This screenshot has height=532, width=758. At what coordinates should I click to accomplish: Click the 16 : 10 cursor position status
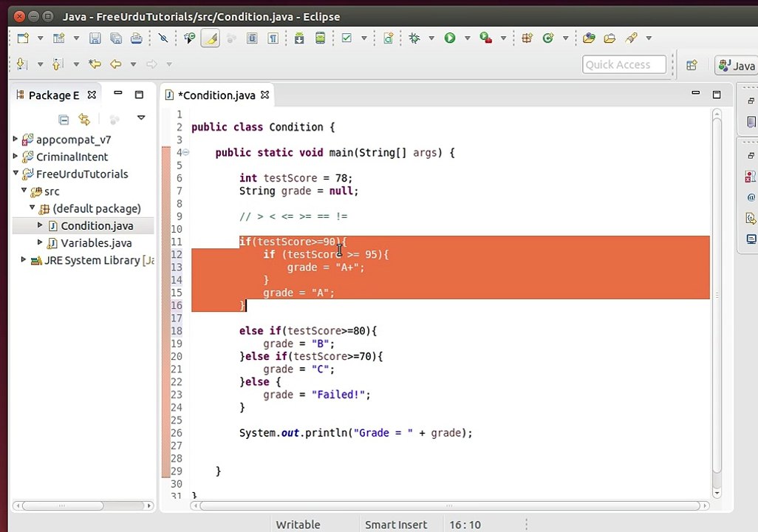[465, 525]
